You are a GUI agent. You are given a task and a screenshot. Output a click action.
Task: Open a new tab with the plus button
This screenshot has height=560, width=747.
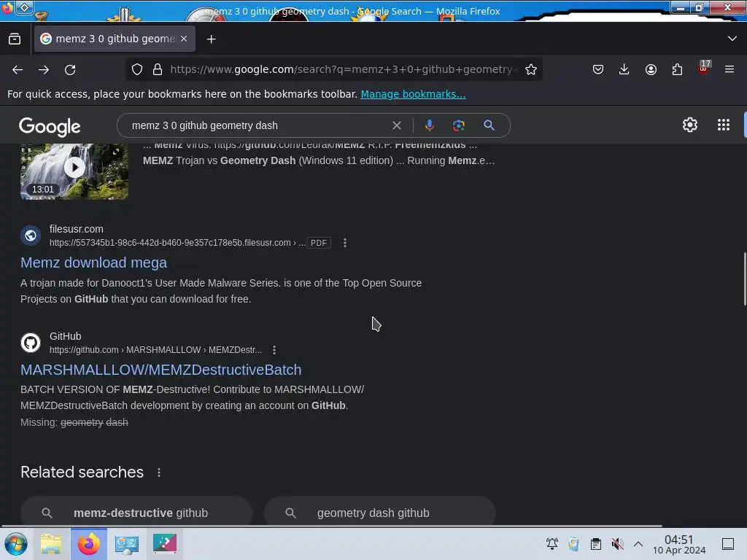pos(211,39)
